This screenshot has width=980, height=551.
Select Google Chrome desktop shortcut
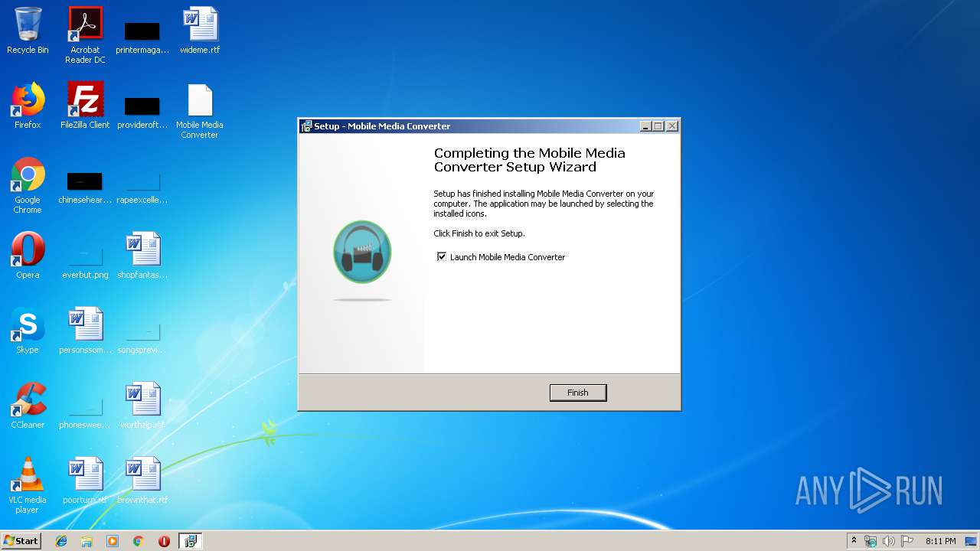(x=28, y=185)
